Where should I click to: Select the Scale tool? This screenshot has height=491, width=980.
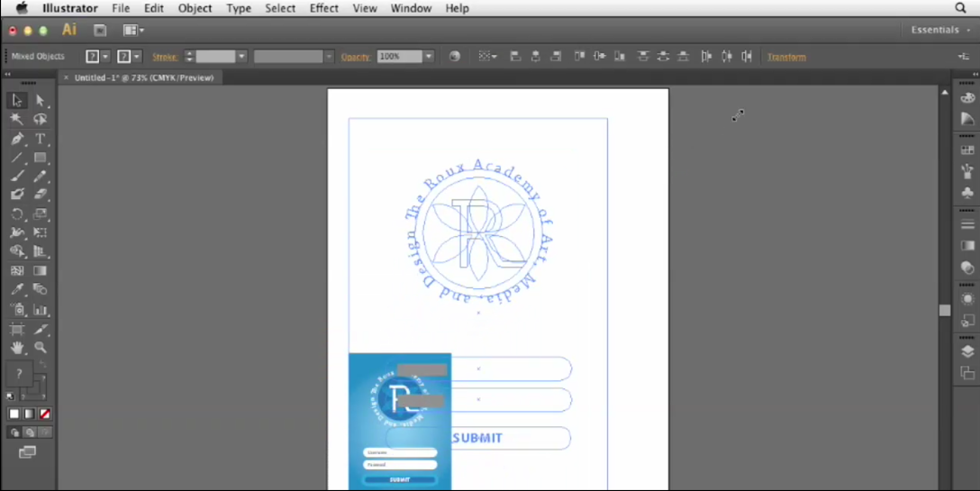[x=40, y=214]
